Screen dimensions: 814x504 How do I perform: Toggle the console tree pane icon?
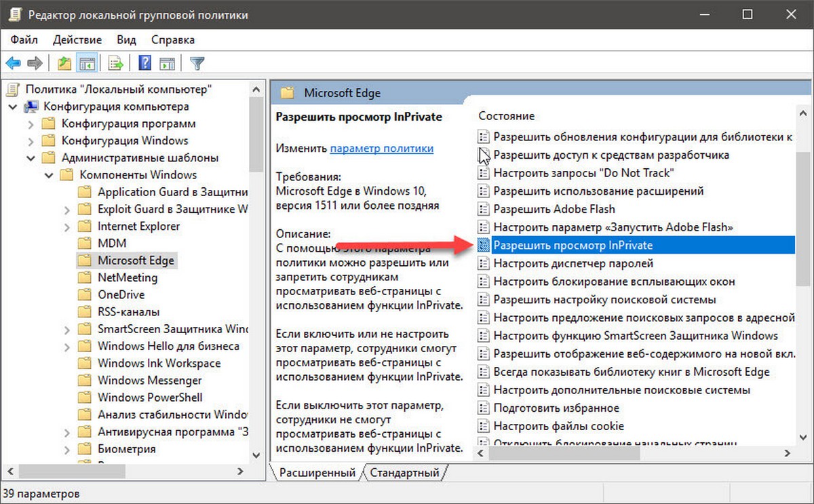click(85, 64)
